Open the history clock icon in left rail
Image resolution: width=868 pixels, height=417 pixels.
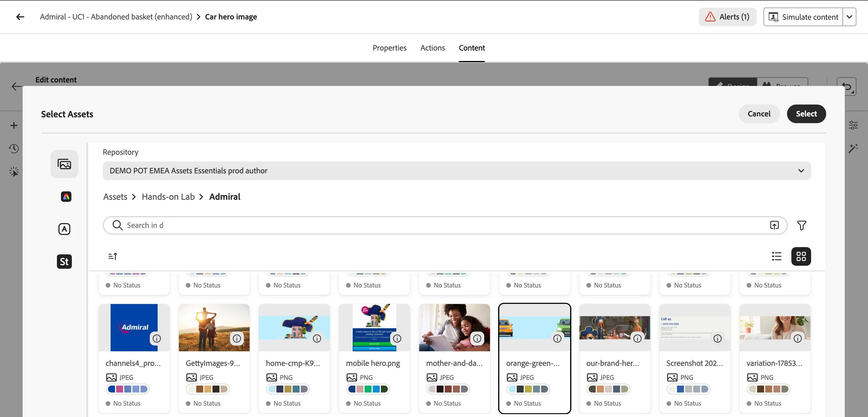(14, 149)
